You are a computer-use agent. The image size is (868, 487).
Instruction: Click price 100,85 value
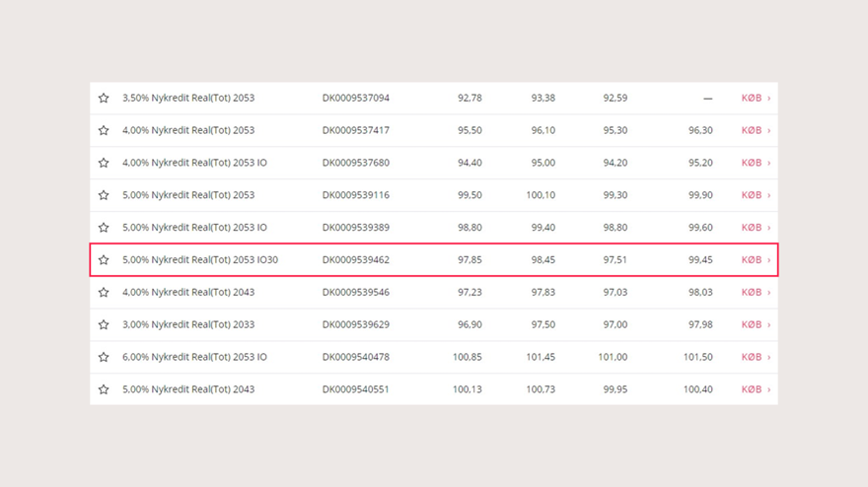468,357
